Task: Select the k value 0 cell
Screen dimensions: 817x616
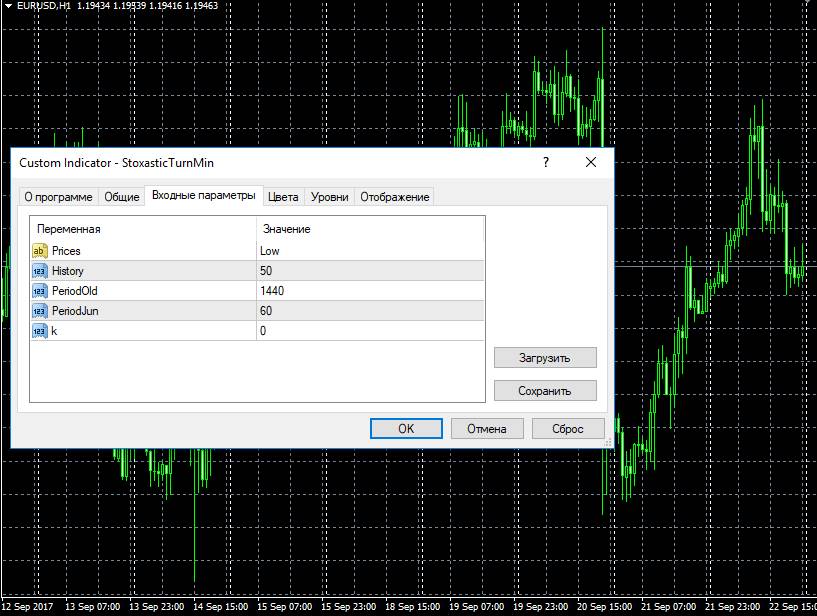Action: [x=370, y=331]
